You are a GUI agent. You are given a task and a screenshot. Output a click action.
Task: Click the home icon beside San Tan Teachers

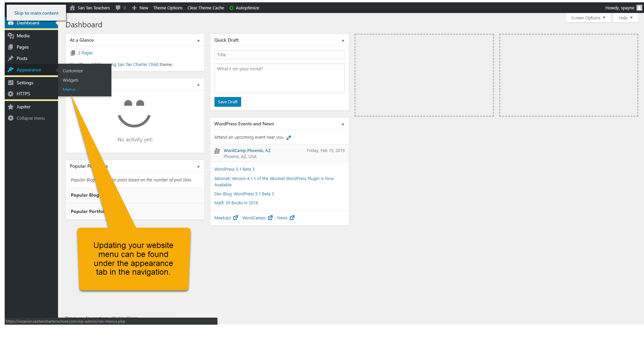point(72,8)
